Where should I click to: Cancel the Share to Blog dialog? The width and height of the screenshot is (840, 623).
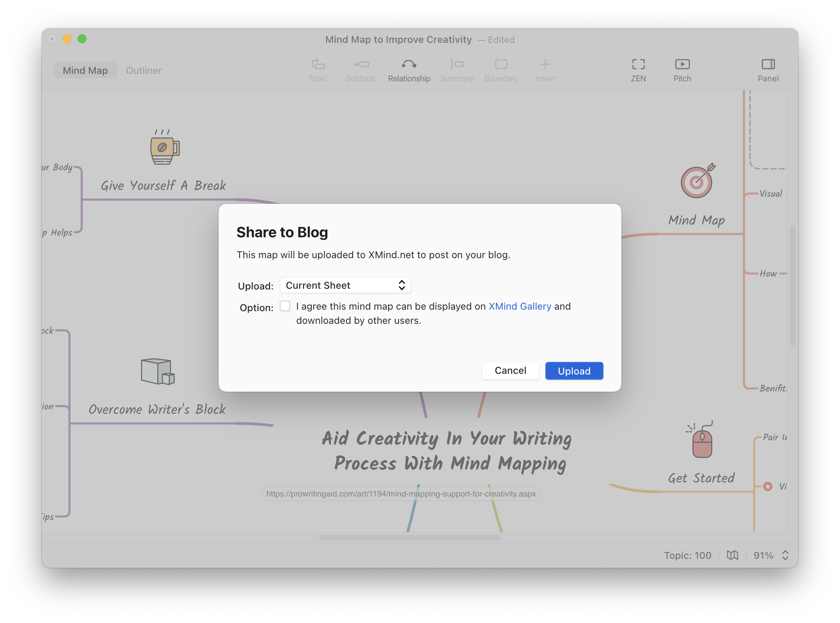(x=511, y=371)
